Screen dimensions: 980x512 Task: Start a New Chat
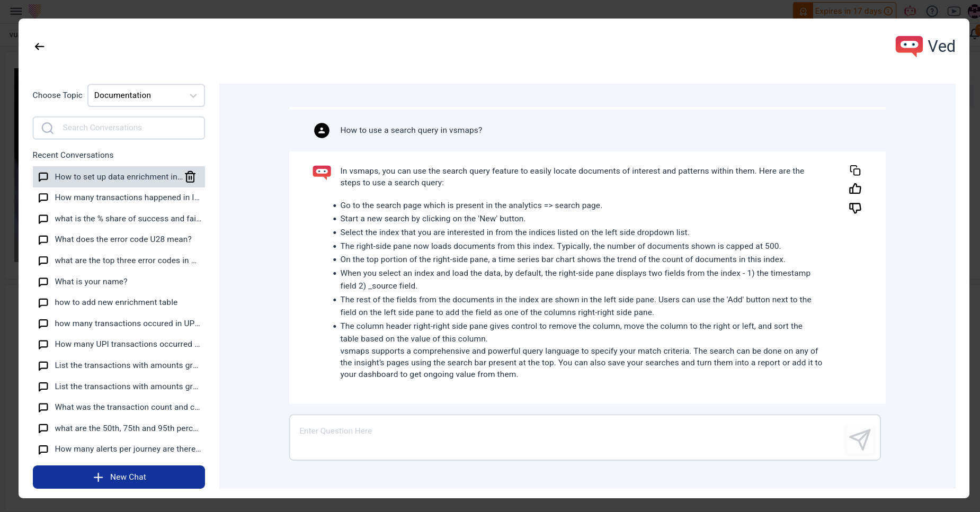pyautogui.click(x=119, y=477)
